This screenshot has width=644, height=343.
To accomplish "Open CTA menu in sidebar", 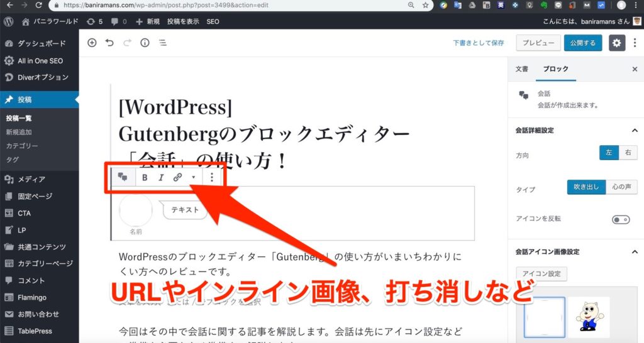I will pos(40,213).
